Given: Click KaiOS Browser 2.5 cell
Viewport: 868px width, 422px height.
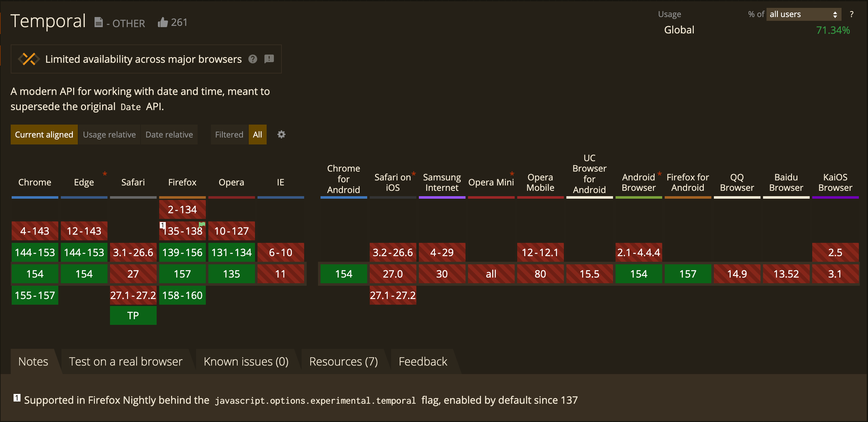Looking at the screenshot, I should point(835,252).
